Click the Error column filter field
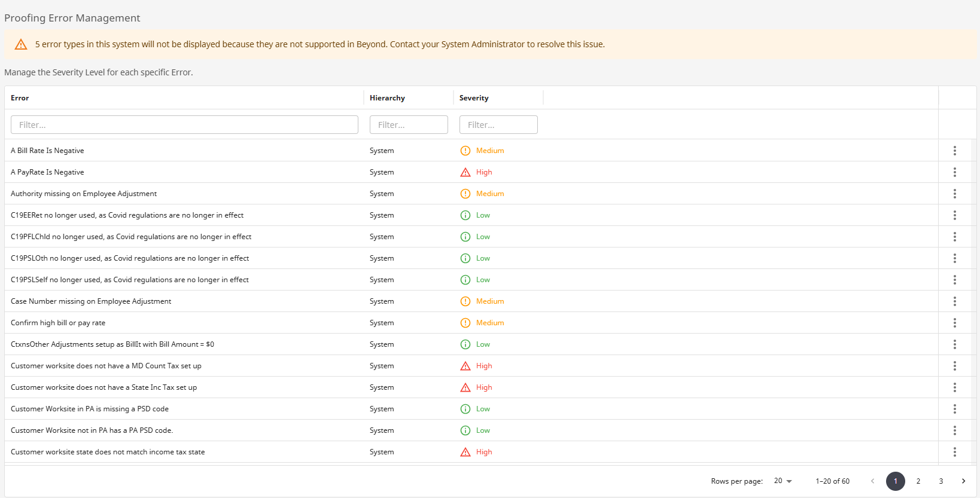Screen dimensions: 980x498 point(184,125)
